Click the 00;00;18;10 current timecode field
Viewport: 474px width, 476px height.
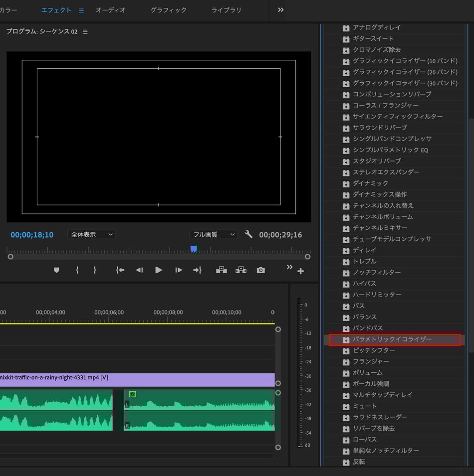(x=32, y=235)
